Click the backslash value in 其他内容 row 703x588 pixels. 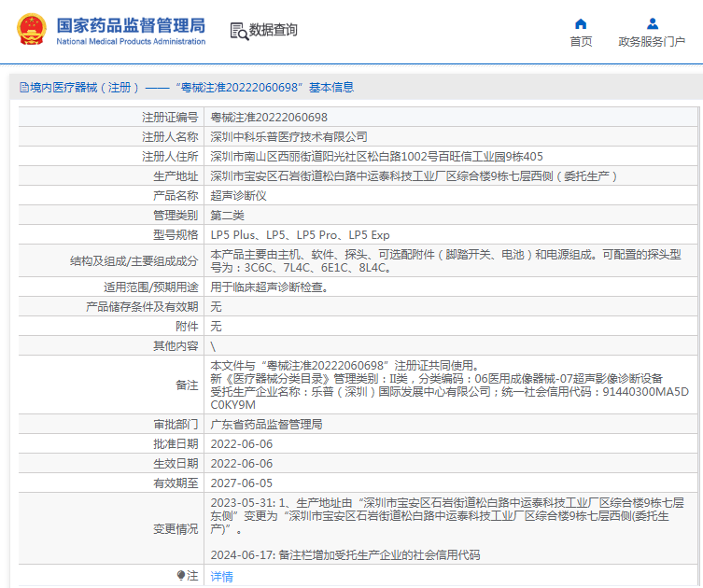click(213, 346)
